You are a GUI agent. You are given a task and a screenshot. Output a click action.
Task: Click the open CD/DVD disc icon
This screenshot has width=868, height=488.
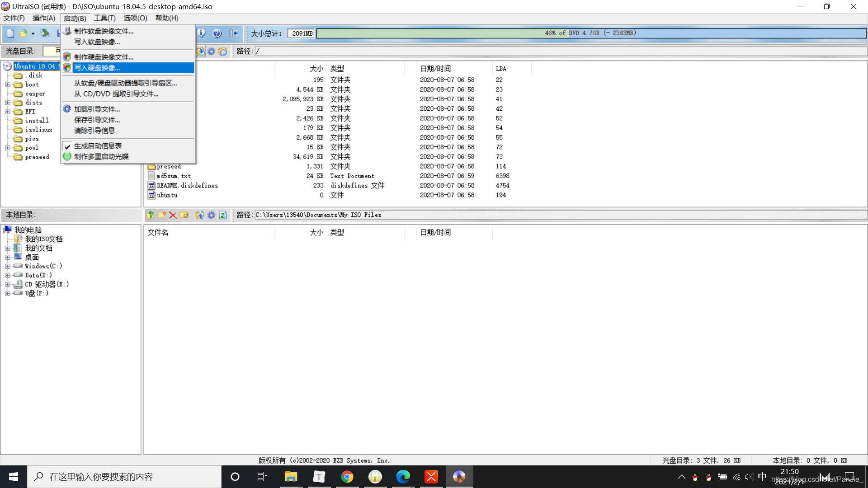pyautogui.click(x=45, y=33)
